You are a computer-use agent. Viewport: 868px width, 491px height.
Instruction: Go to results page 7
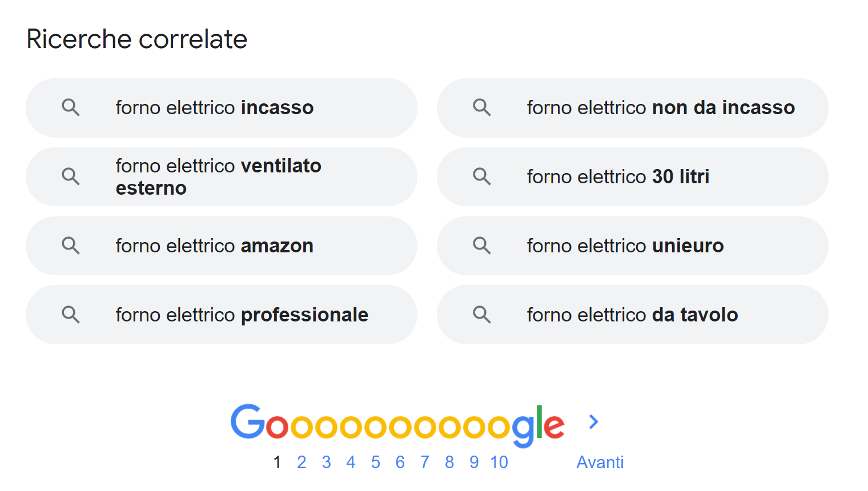click(425, 462)
